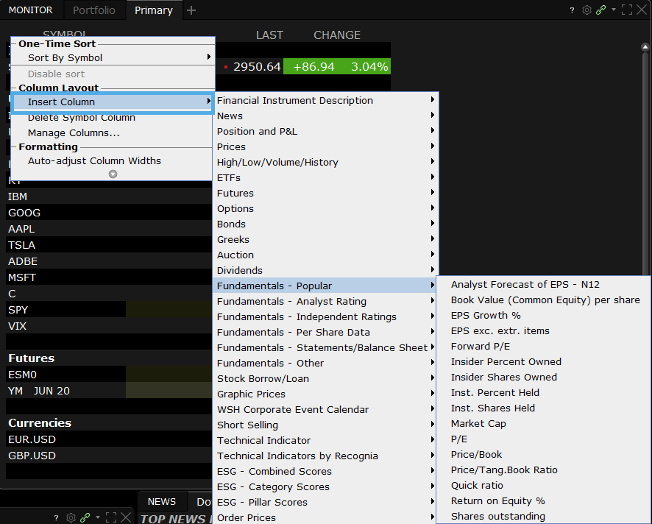Add a new tab with the plus icon
Viewport: 652px width, 524px height.
(x=192, y=10)
